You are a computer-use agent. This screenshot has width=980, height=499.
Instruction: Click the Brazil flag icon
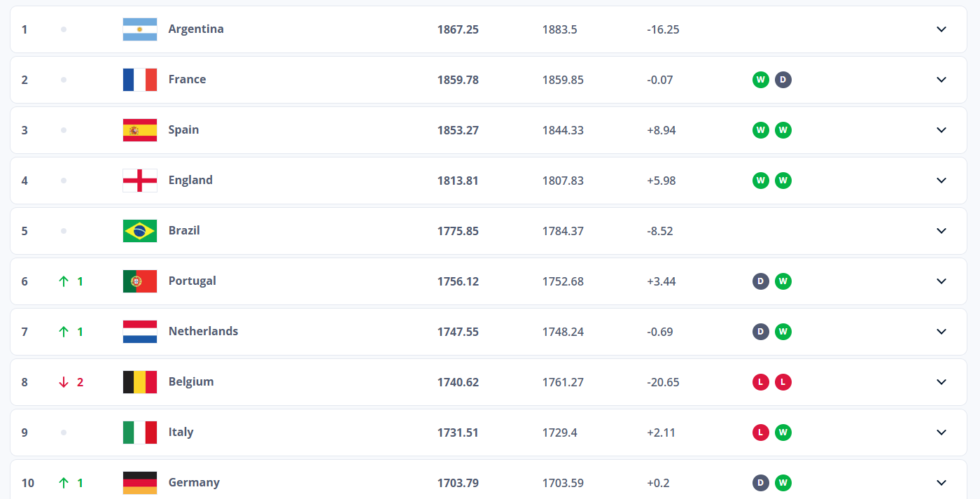[140, 231]
